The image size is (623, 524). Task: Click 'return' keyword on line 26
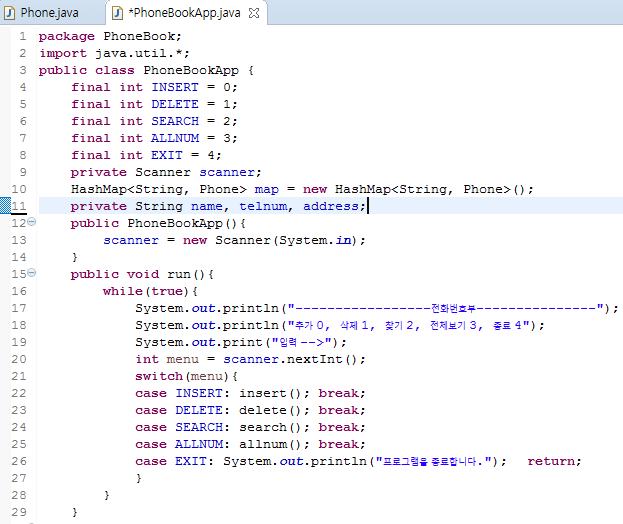point(551,462)
